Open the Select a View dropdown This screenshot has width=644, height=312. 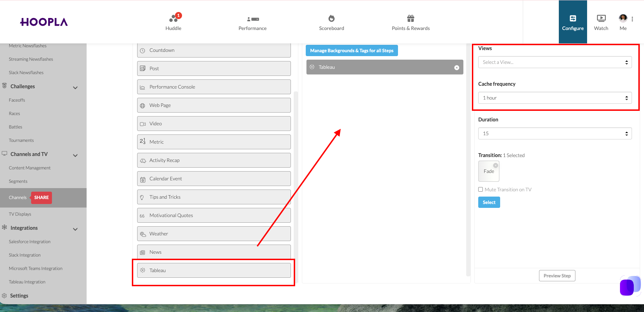click(x=555, y=62)
